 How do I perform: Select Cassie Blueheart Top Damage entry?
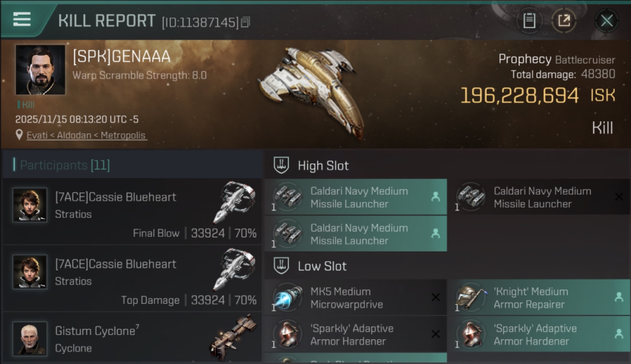(132, 279)
